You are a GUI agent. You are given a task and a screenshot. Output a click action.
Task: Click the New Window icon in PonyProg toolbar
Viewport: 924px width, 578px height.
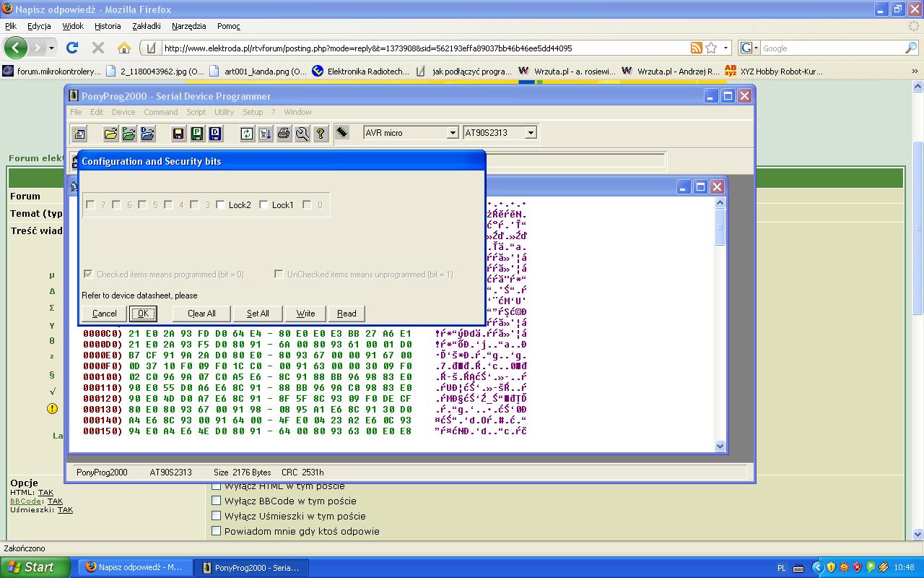click(79, 134)
